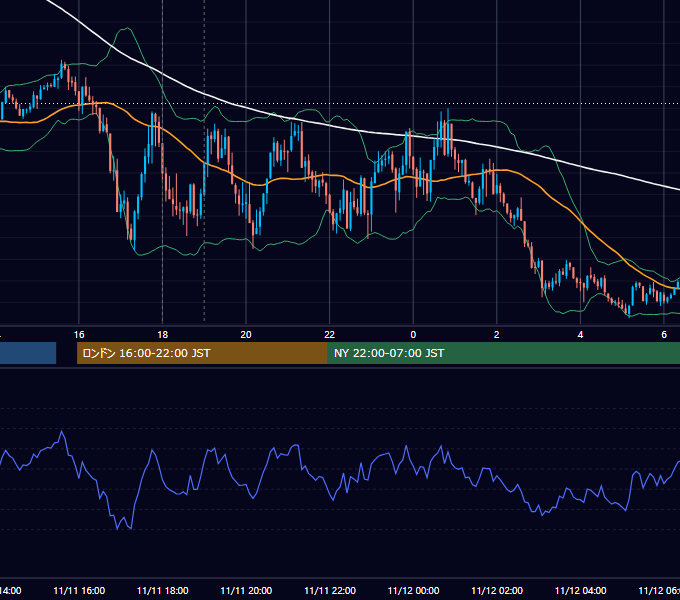
Task: Select the ロンドン 16:00-22:00 JST session band
Action: point(202,353)
